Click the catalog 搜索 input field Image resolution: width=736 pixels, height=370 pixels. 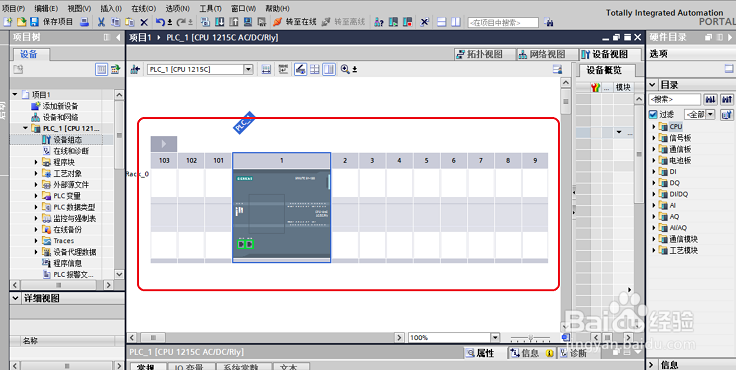point(675,100)
